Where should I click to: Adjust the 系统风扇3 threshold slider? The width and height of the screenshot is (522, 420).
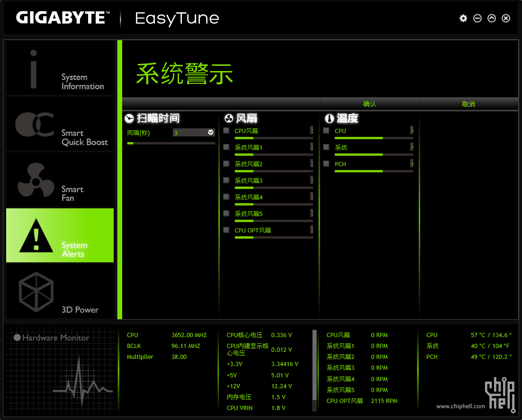274,188
